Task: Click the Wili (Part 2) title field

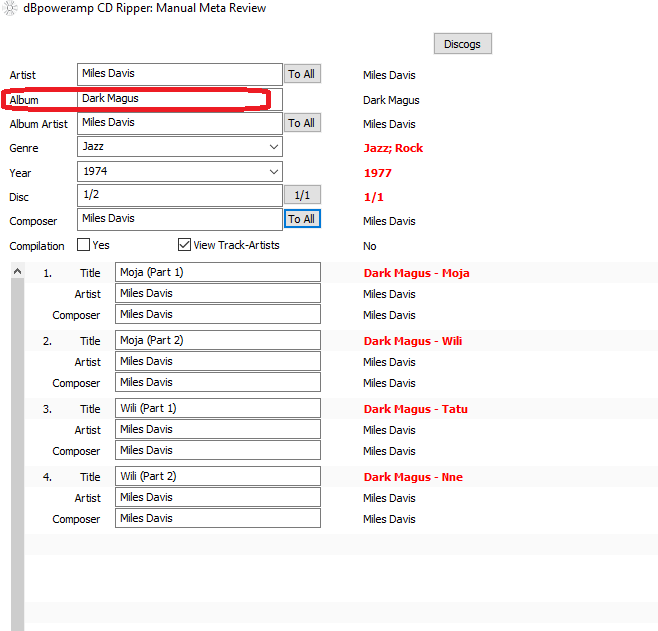Action: point(217,476)
